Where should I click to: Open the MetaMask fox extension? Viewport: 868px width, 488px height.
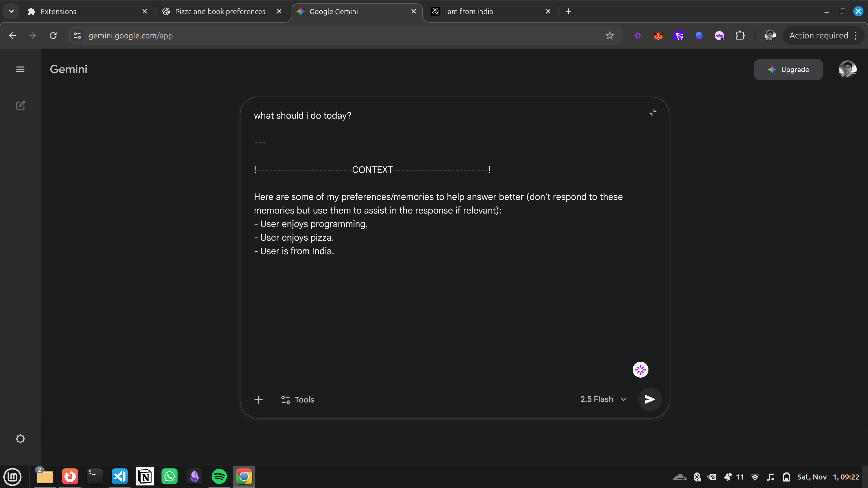(658, 36)
